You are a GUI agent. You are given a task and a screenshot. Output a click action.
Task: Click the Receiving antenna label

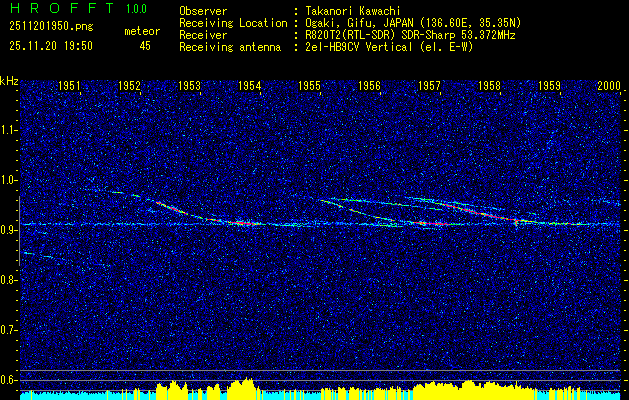click(x=230, y=47)
